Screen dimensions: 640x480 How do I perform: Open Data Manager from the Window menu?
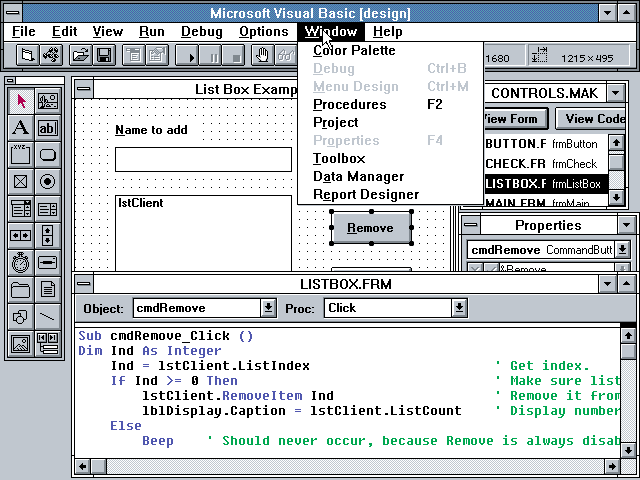[x=358, y=176]
